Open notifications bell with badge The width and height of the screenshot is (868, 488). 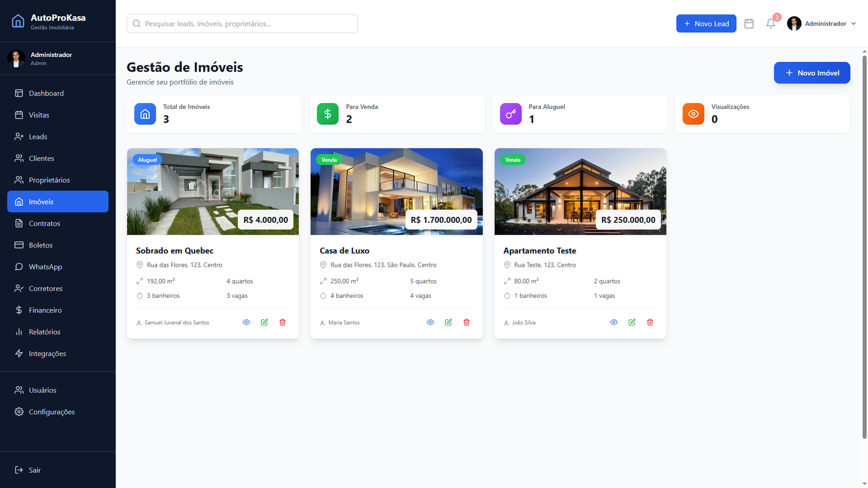pyautogui.click(x=770, y=24)
